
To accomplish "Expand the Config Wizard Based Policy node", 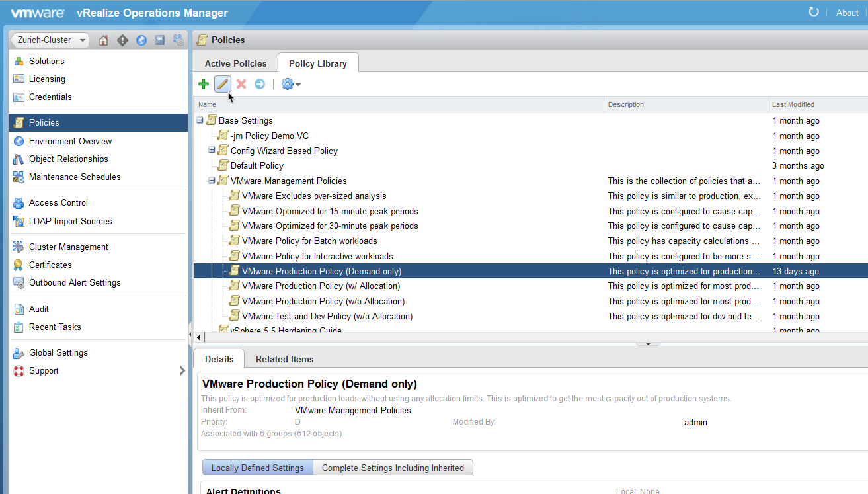I will click(212, 151).
